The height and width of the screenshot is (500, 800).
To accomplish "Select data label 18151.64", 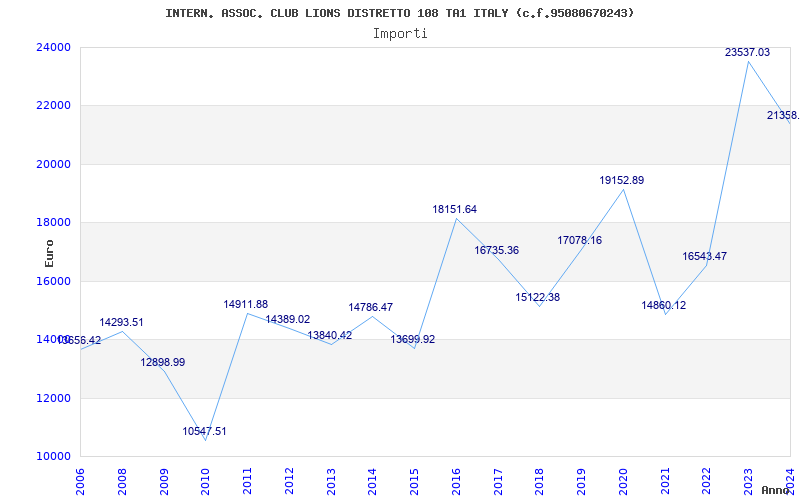I will tap(455, 210).
